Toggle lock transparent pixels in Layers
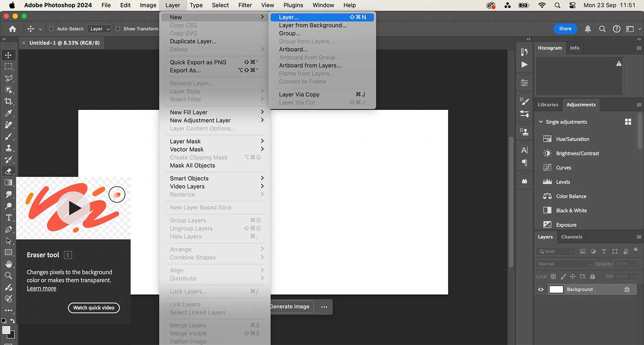 [553, 276]
